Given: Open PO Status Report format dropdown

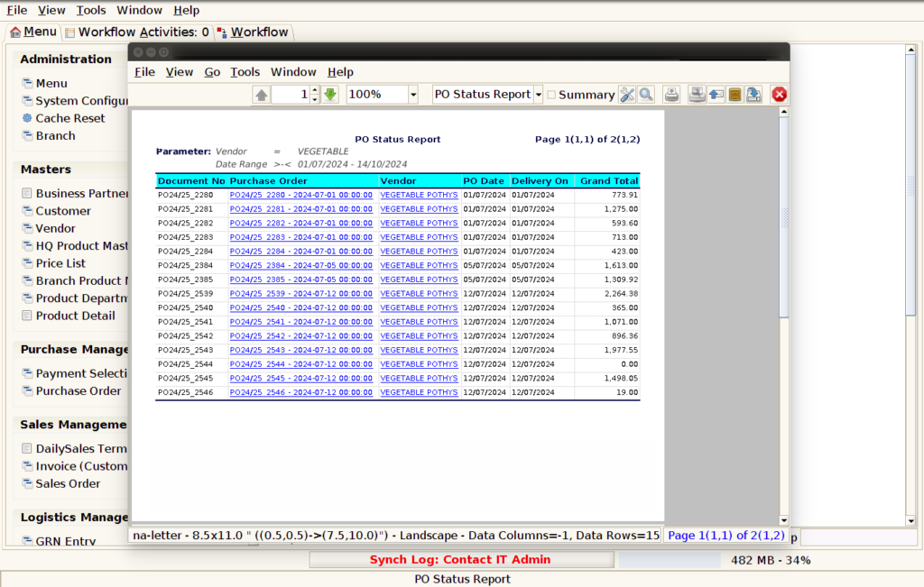Looking at the screenshot, I should click(538, 95).
